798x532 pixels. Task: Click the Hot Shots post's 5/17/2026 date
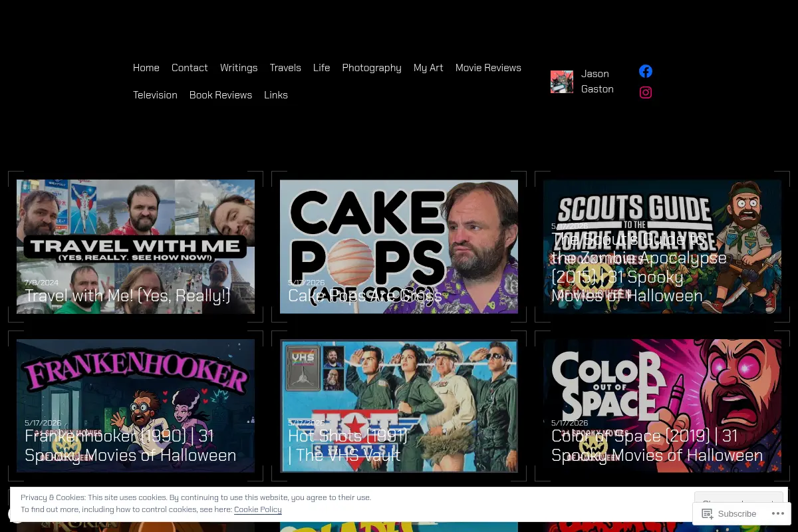click(x=306, y=423)
